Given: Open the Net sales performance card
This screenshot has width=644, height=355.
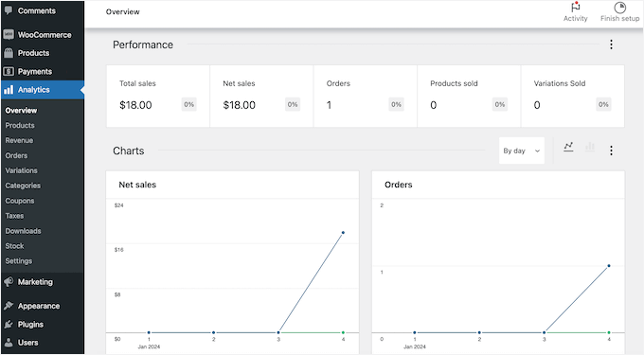Looking at the screenshot, I should pyautogui.click(x=261, y=96).
